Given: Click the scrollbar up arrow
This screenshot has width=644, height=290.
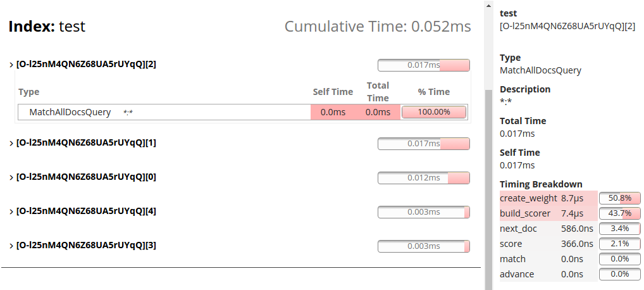Looking at the screenshot, I should (488, 5).
